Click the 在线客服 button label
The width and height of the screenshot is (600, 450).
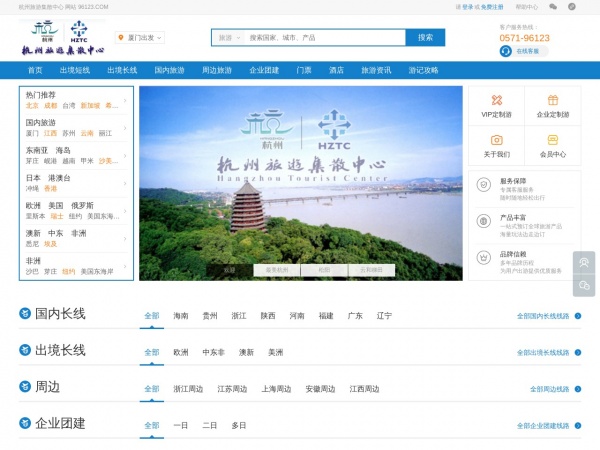point(528,51)
